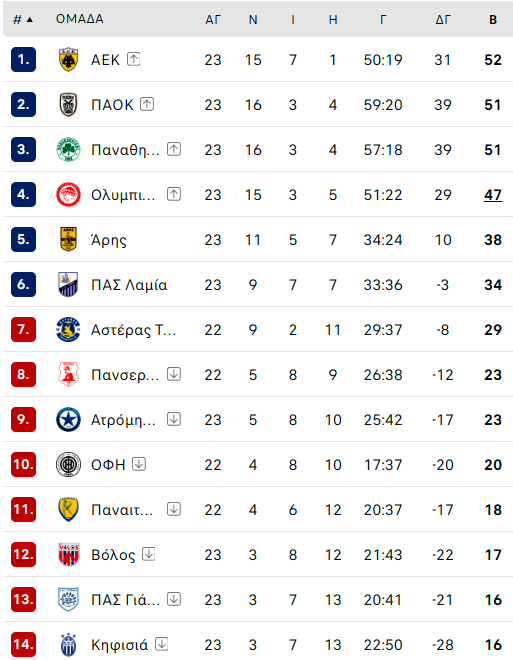This screenshot has height=660, width=513.
Task: Click the blue star Ατρόμητος logo
Action: click(68, 420)
